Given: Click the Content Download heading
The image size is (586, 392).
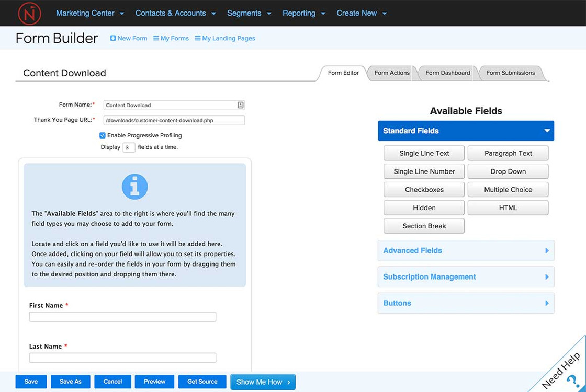Looking at the screenshot, I should coord(65,73).
